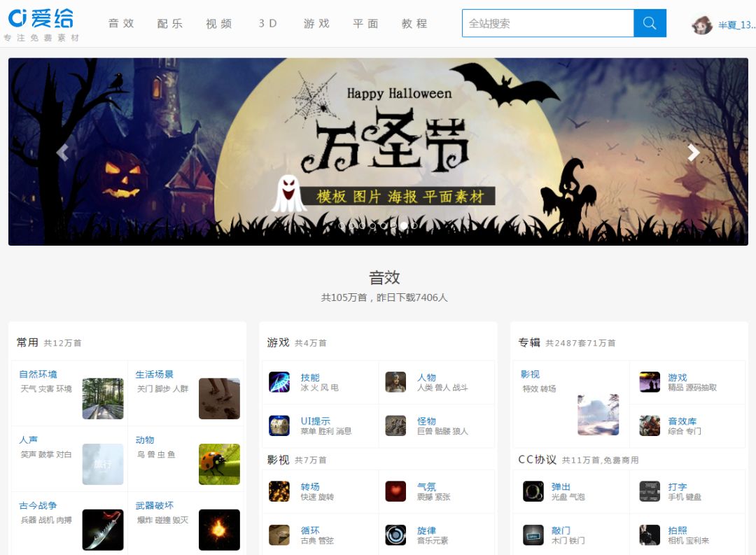The image size is (756, 555).
Task: Open the 影视 snowy scene thumbnail
Action: (x=598, y=415)
